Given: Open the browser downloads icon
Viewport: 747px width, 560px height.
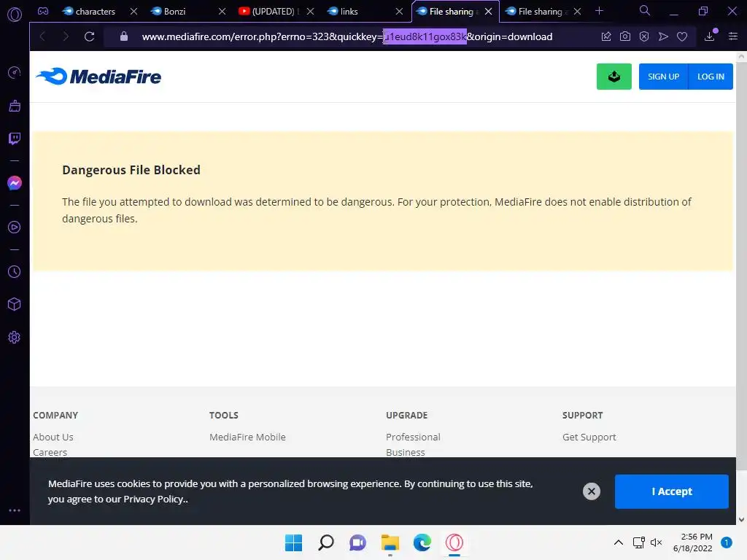Looking at the screenshot, I should [709, 36].
